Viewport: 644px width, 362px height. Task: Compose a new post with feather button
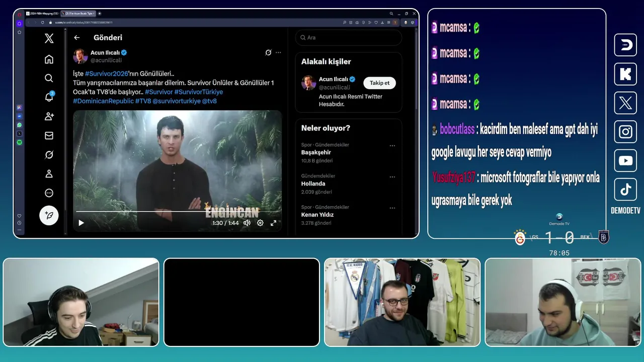click(x=49, y=215)
